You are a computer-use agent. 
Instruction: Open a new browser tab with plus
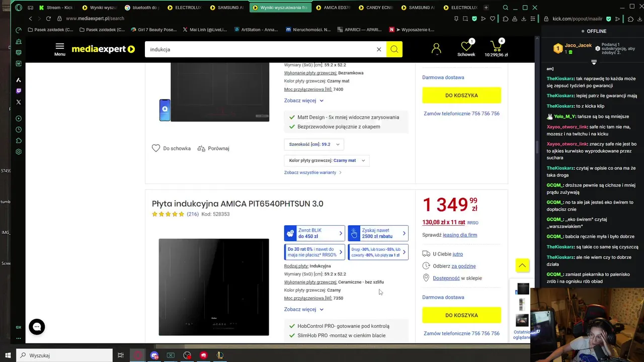coord(486,8)
